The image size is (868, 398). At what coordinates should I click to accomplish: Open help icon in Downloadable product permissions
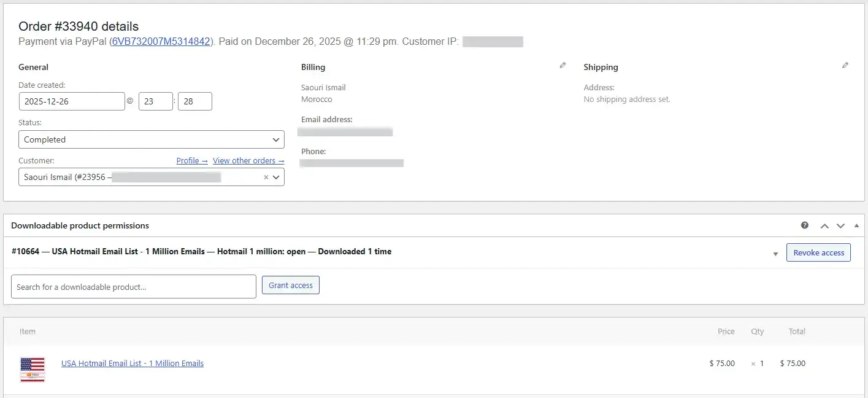tap(805, 225)
